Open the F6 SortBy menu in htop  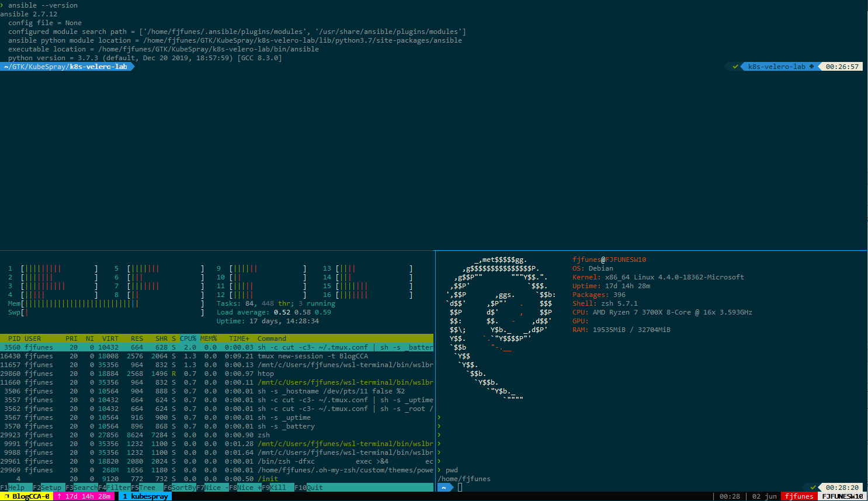pyautogui.click(x=180, y=488)
